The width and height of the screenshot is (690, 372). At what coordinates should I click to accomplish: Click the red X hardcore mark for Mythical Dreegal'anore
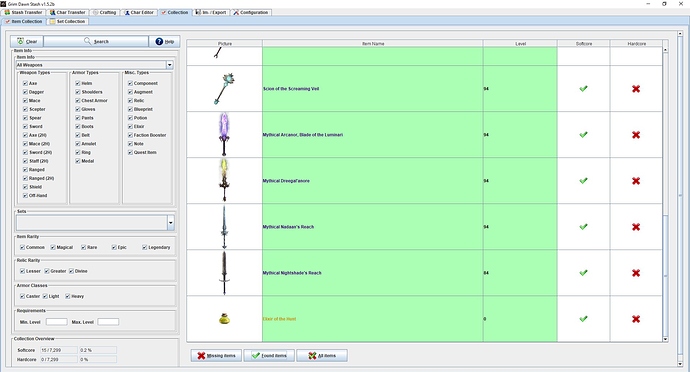coord(636,181)
